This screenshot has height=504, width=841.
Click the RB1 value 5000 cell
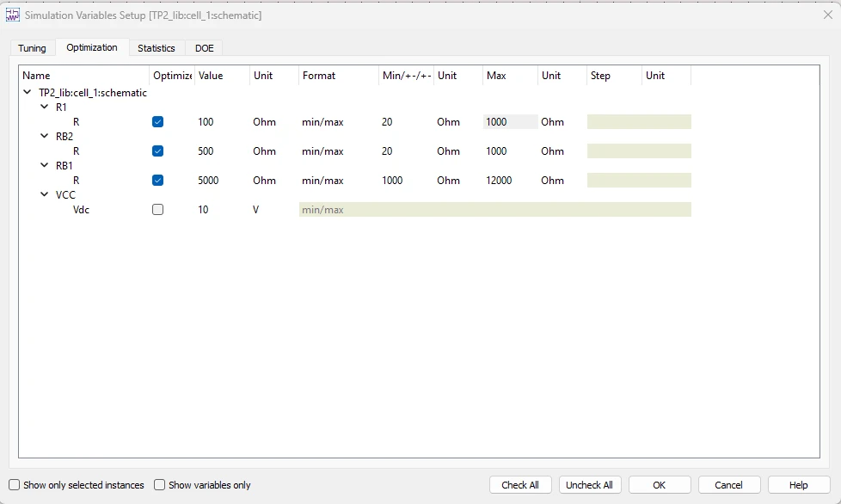click(x=222, y=180)
